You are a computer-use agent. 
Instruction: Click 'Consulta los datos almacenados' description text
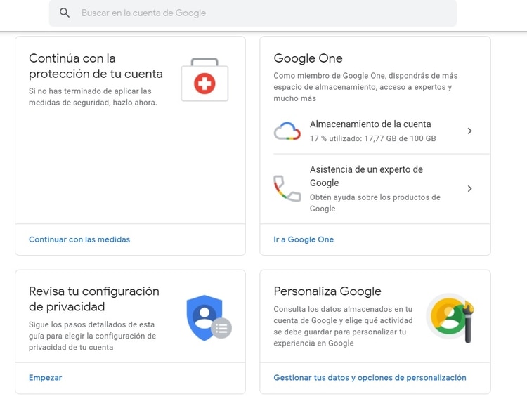click(343, 327)
